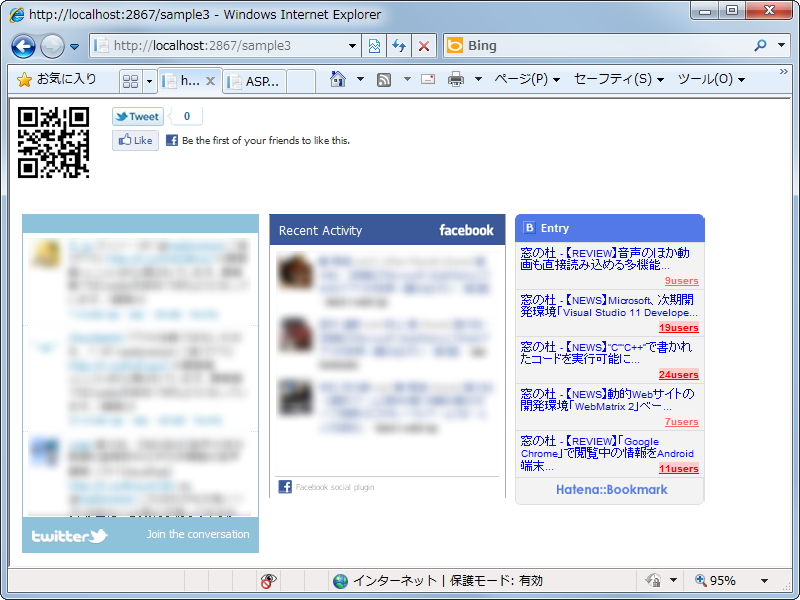Expand the tab list dropdown arrow
800x600 pixels.
tap(149, 81)
